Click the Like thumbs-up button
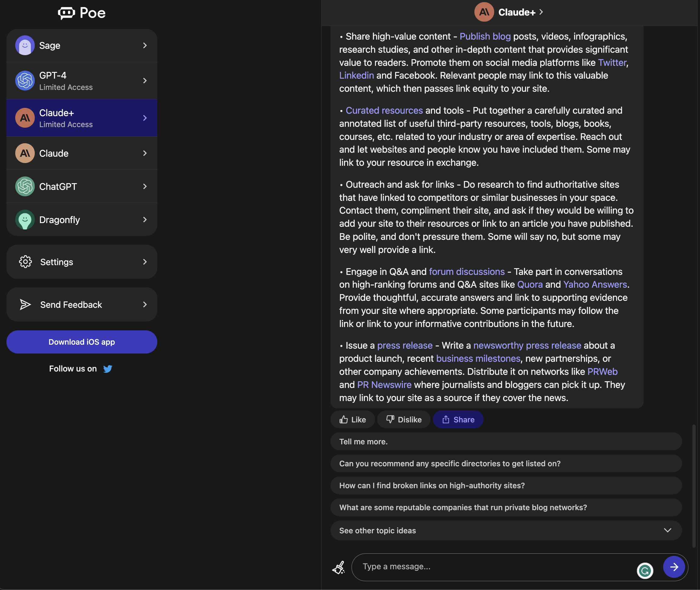The height and width of the screenshot is (590, 700). coord(352,419)
